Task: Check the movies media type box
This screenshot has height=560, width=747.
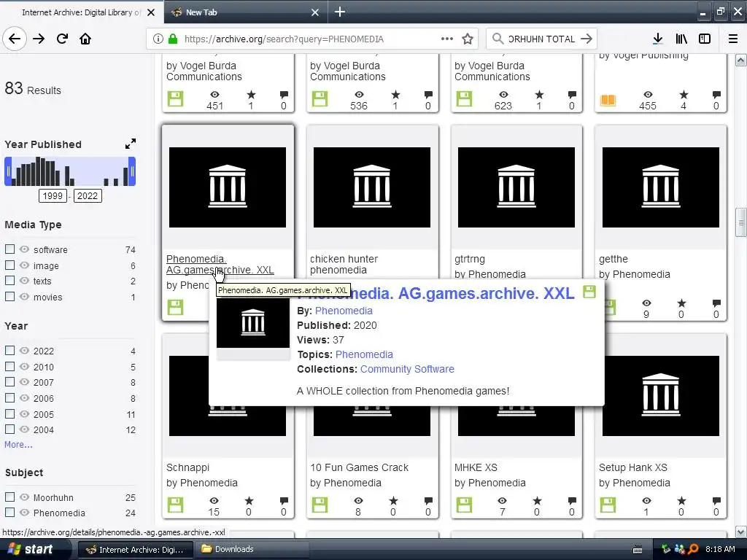Action: (9, 296)
